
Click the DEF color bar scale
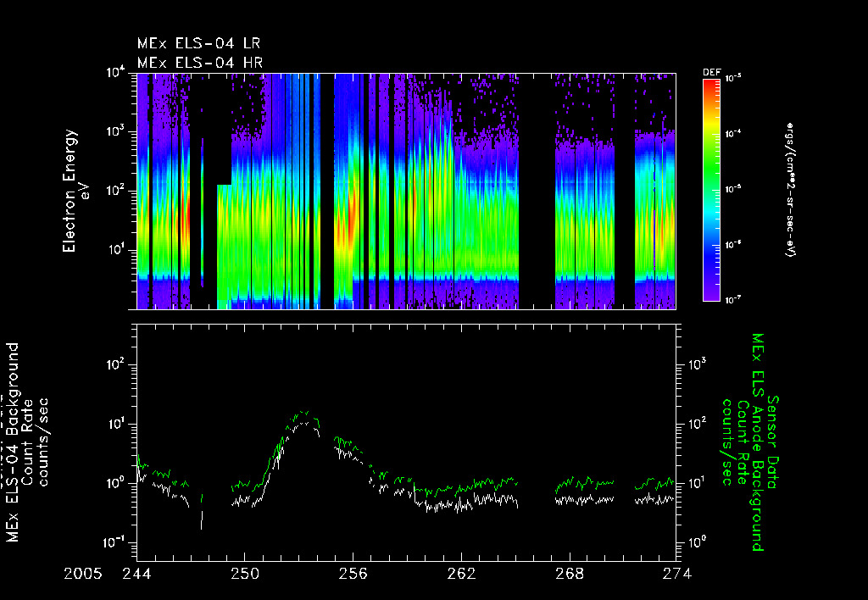coord(711,190)
